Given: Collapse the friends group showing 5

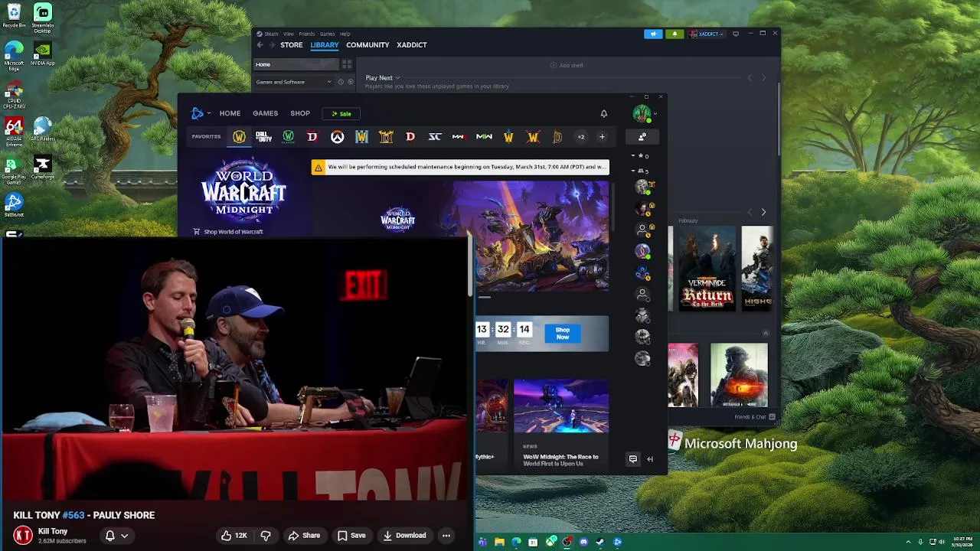Looking at the screenshot, I should click(x=639, y=171).
